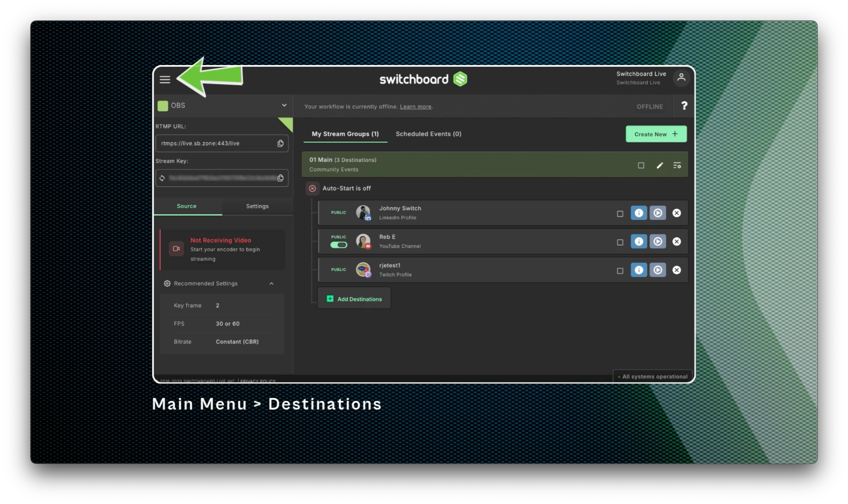Click the Constant (CBR) bitrate value
This screenshot has height=504, width=848.
tap(237, 342)
